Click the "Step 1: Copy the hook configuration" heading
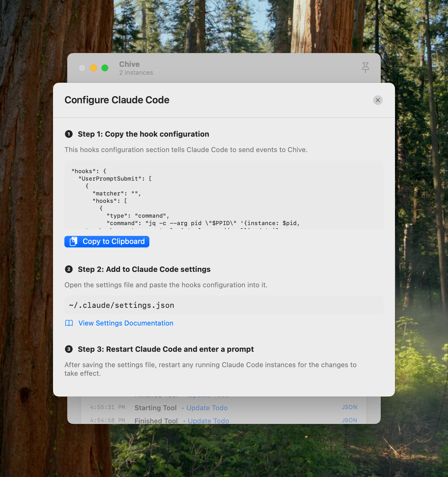The height and width of the screenshot is (477, 448). point(143,134)
